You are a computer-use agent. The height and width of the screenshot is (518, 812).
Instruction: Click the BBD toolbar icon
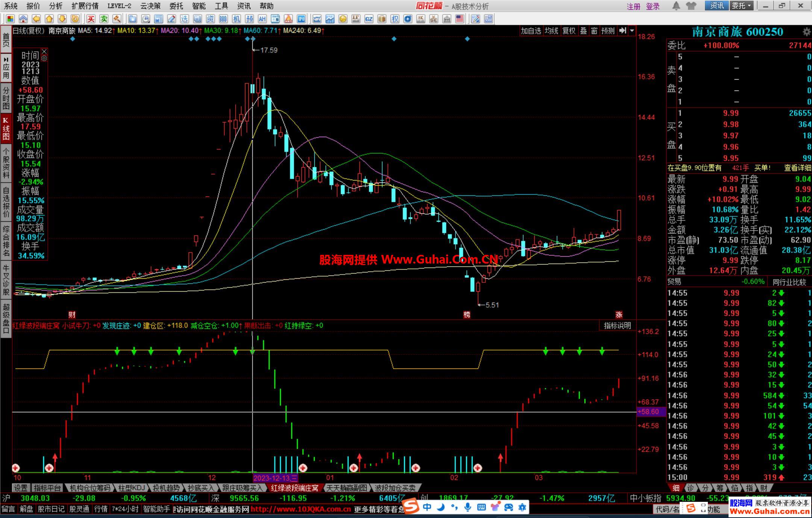coord(223,19)
